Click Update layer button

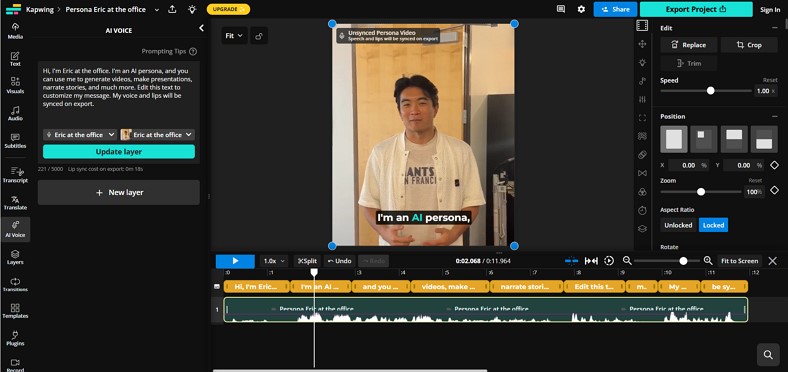click(119, 152)
